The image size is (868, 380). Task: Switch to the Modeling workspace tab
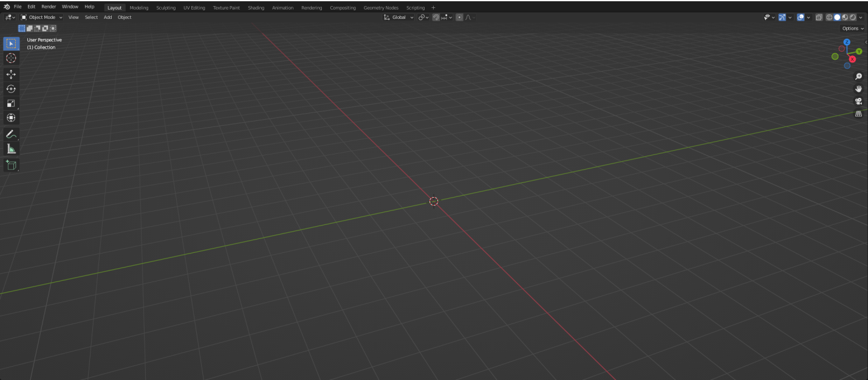[x=139, y=8]
